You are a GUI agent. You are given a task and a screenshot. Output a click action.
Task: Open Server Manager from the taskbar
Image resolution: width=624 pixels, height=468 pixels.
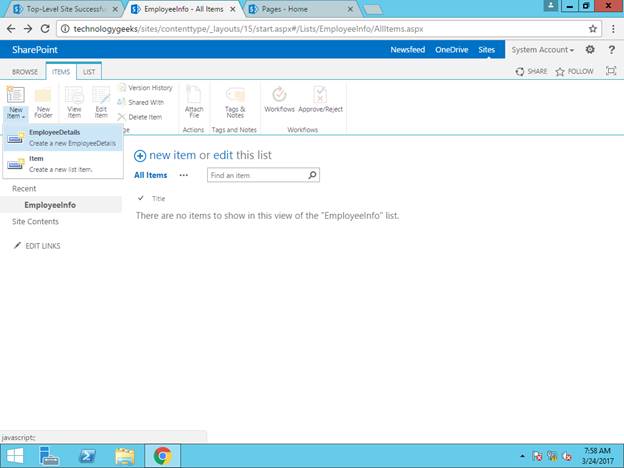[x=49, y=456]
